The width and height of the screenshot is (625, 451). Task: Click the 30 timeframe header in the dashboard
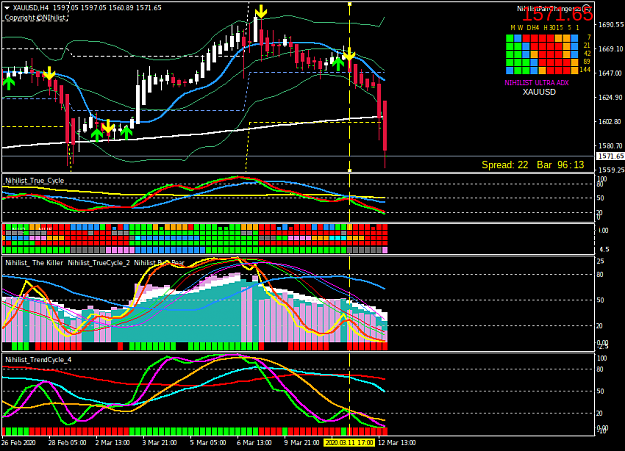(552, 28)
